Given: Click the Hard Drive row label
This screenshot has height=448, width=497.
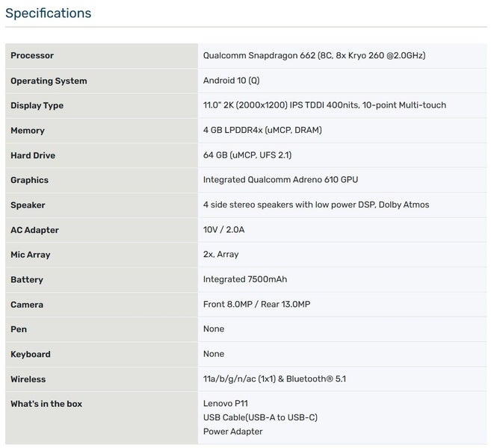Looking at the screenshot, I should (33, 155).
